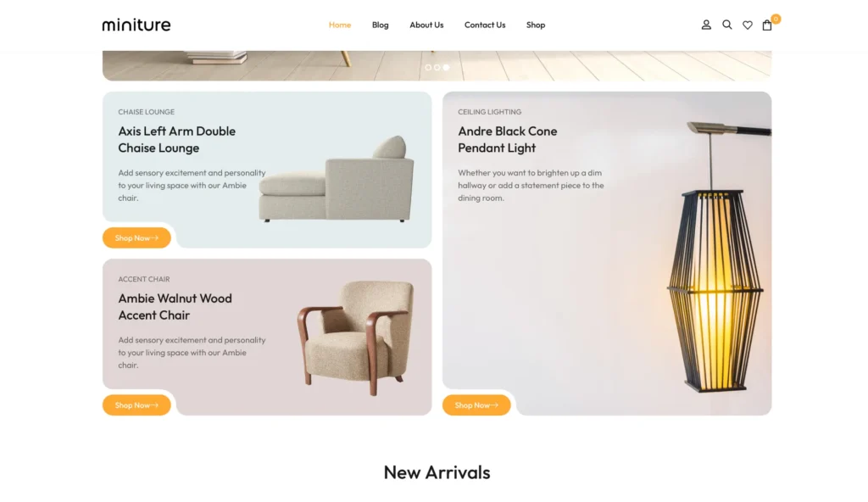Screen dimensions: 868x502
Task: Open the user account icon
Action: click(706, 25)
